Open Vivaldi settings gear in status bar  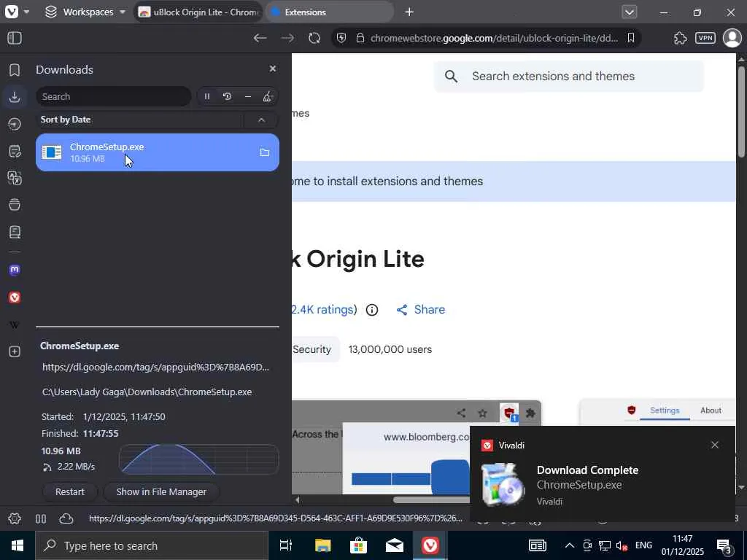tap(15, 518)
